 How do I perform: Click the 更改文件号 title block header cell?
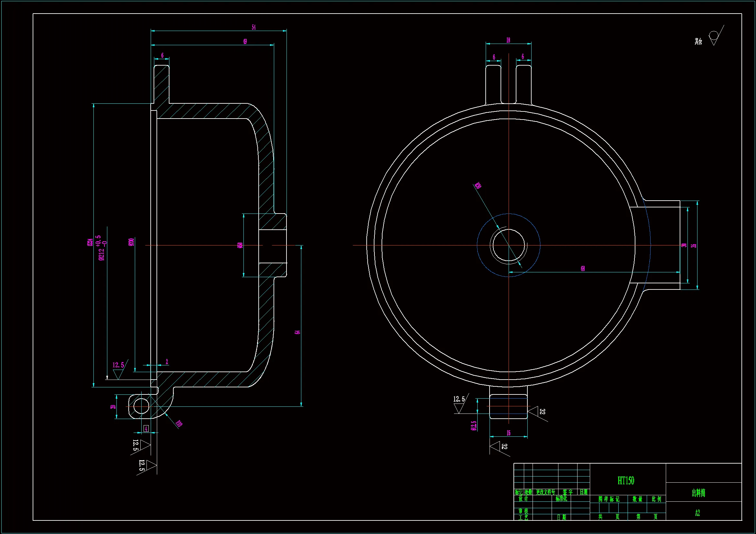[545, 492]
